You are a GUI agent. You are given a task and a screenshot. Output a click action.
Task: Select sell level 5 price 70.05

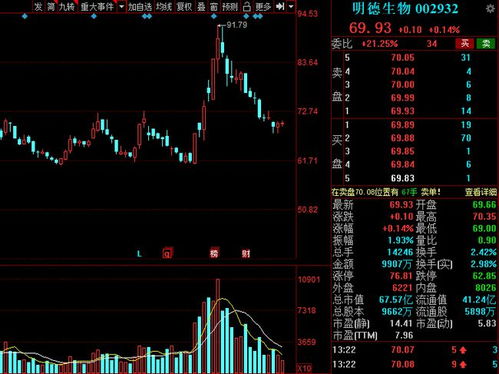pyautogui.click(x=403, y=58)
